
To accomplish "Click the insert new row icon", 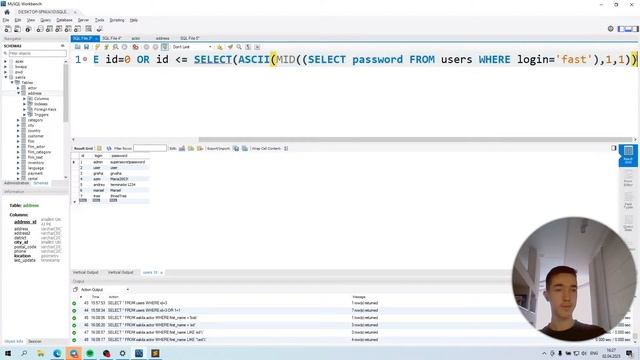I will pos(191,148).
